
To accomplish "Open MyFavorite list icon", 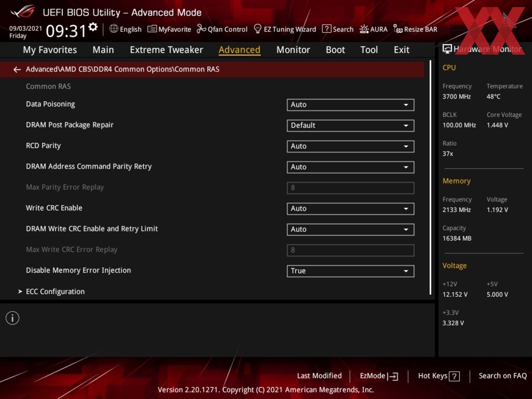I will 152,29.
